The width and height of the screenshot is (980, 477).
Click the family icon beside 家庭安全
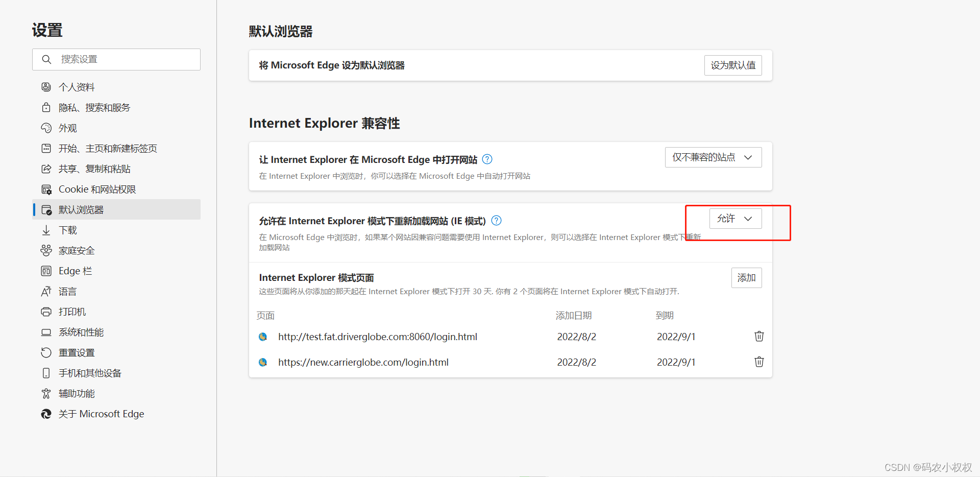pos(46,250)
